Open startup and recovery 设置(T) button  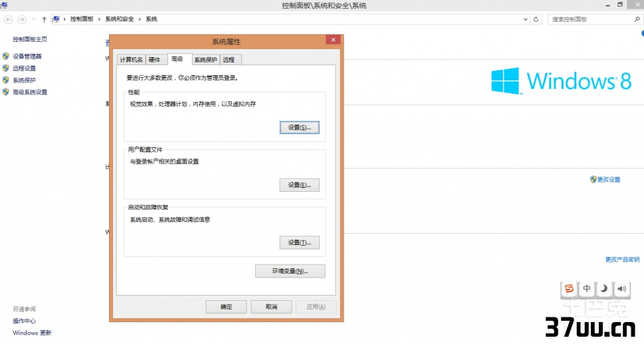point(300,242)
